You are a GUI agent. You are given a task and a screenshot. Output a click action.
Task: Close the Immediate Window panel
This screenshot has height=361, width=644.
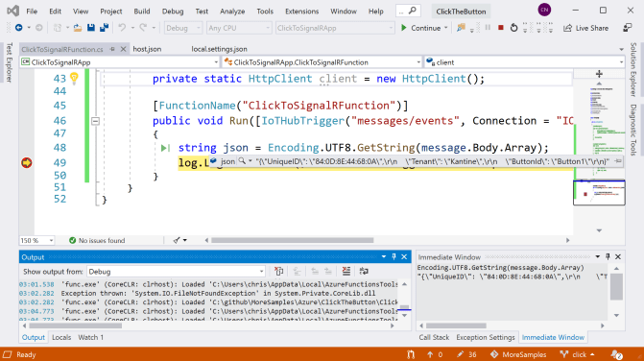pos(618,256)
